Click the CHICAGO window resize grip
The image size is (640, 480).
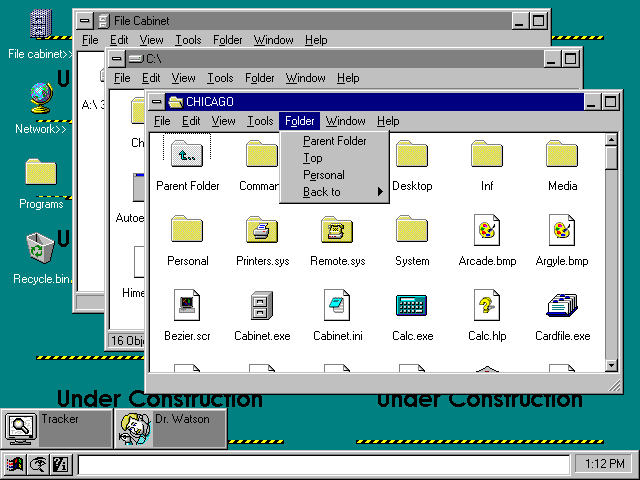click(x=614, y=385)
